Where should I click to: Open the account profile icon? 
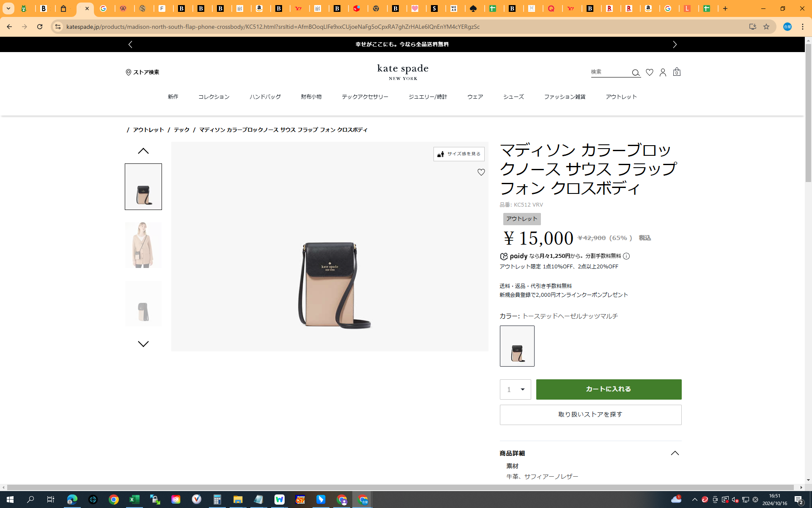(x=663, y=72)
